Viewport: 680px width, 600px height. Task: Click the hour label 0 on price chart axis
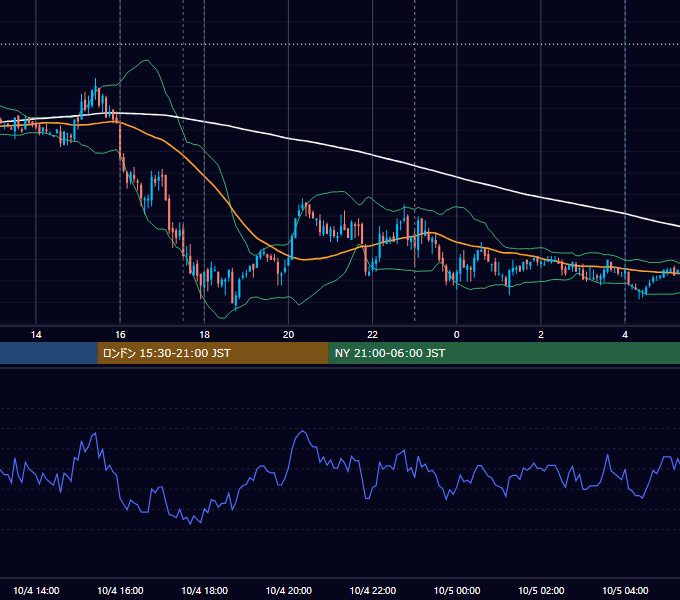[x=456, y=335]
